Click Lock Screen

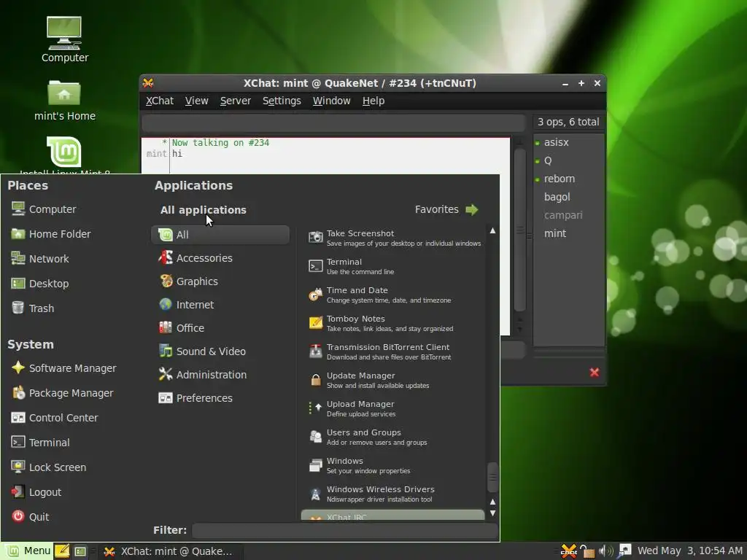tap(49, 467)
